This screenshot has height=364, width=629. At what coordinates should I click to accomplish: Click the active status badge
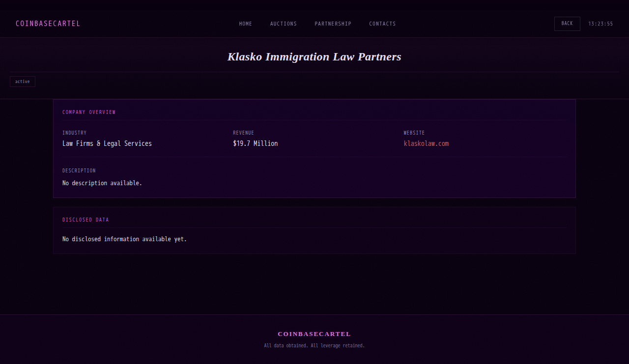click(23, 82)
